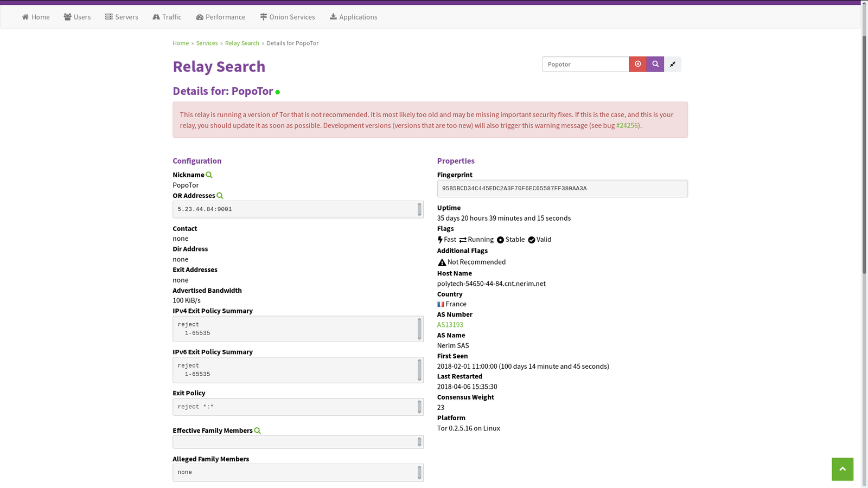Select the Fingerprint value field
Screen dimensions: 868x488
(x=562, y=189)
